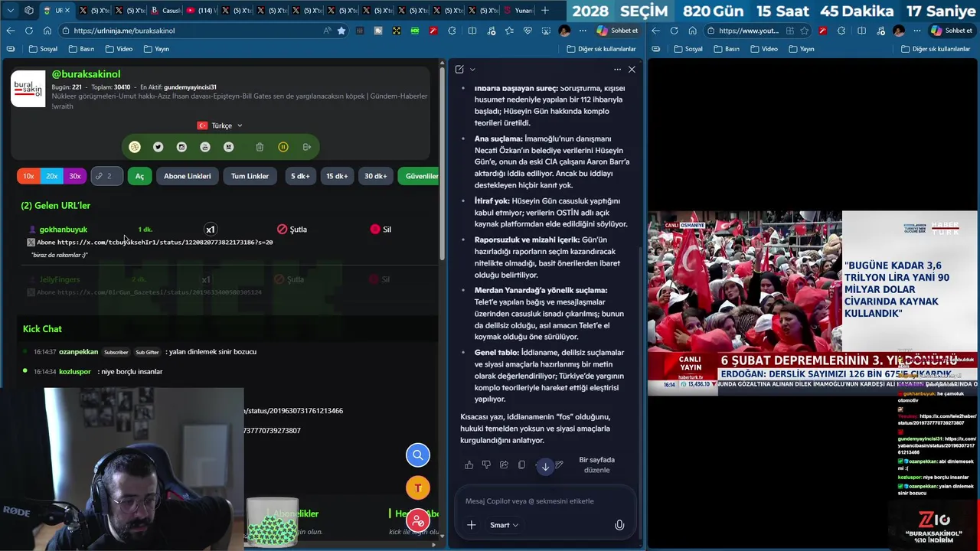This screenshot has width=980, height=551.
Task: Open gokhanbuyuk's x.com tcbuyuksehir1 link
Action: tap(165, 242)
